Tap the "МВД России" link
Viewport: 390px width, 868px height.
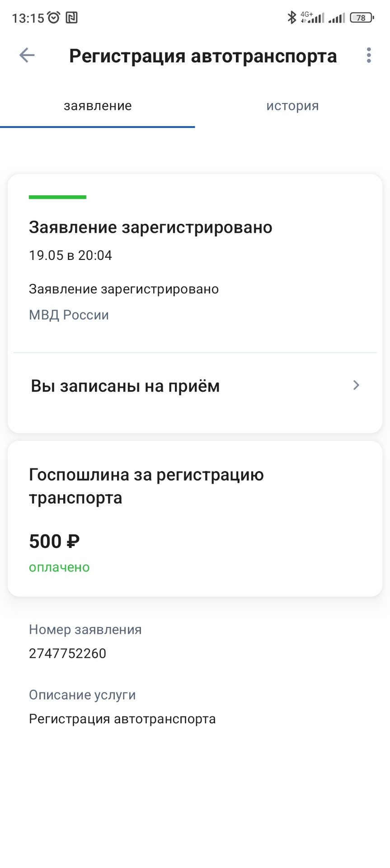[69, 315]
